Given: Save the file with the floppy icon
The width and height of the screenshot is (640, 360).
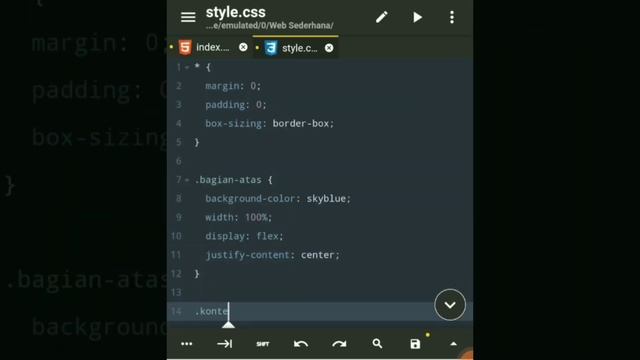Looking at the screenshot, I should [415, 344].
